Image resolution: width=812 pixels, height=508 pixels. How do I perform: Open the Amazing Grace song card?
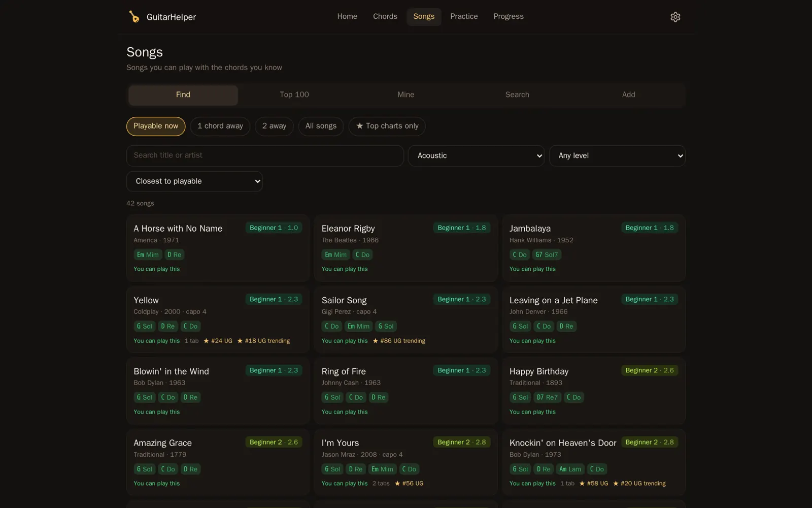pyautogui.click(x=218, y=462)
